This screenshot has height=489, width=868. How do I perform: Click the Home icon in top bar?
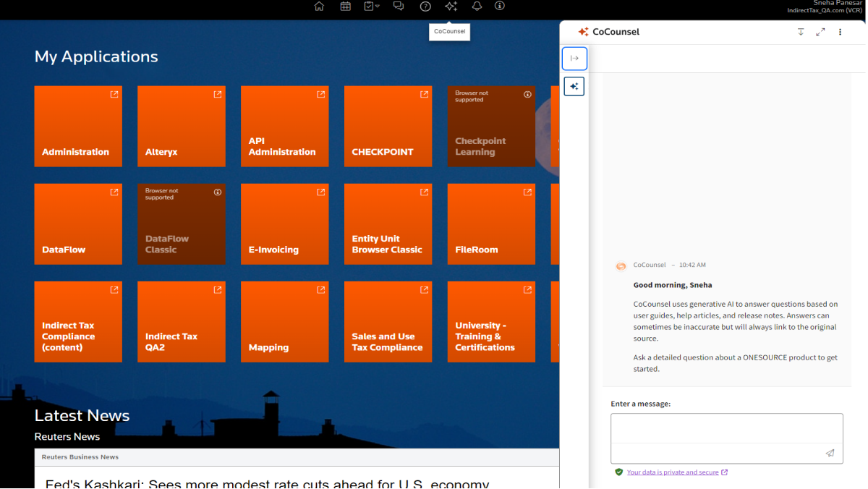[319, 7]
